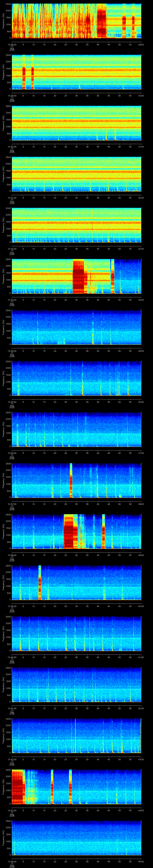Click the 29:00 end time label

click(x=141, y=44)
